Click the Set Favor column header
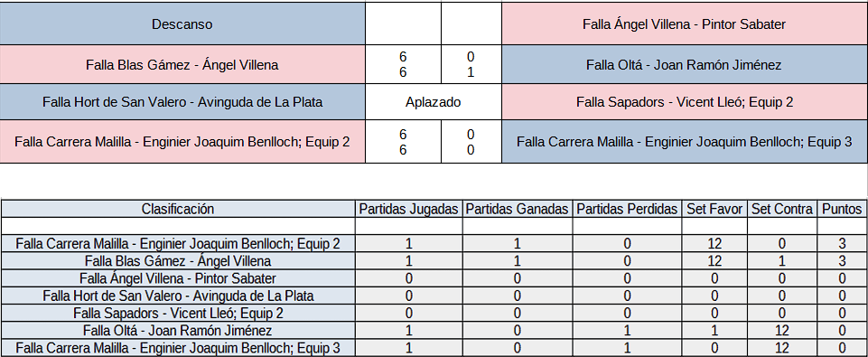The width and height of the screenshot is (868, 357). pyautogui.click(x=714, y=209)
